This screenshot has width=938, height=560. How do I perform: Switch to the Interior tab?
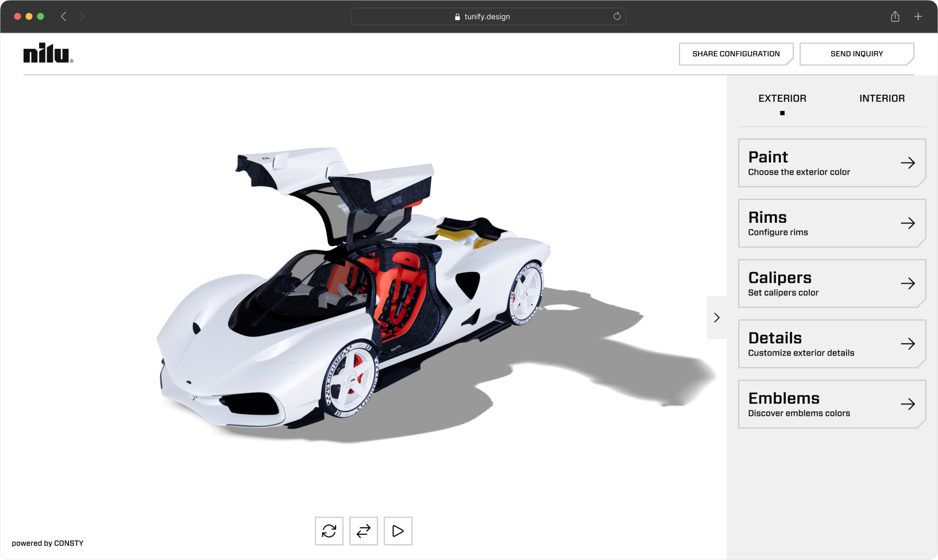pos(882,99)
